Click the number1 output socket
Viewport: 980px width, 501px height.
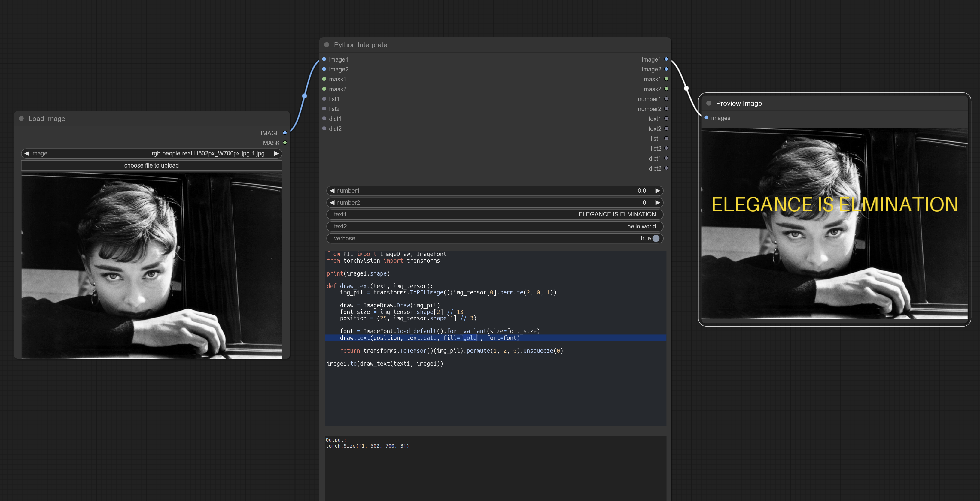coord(666,99)
